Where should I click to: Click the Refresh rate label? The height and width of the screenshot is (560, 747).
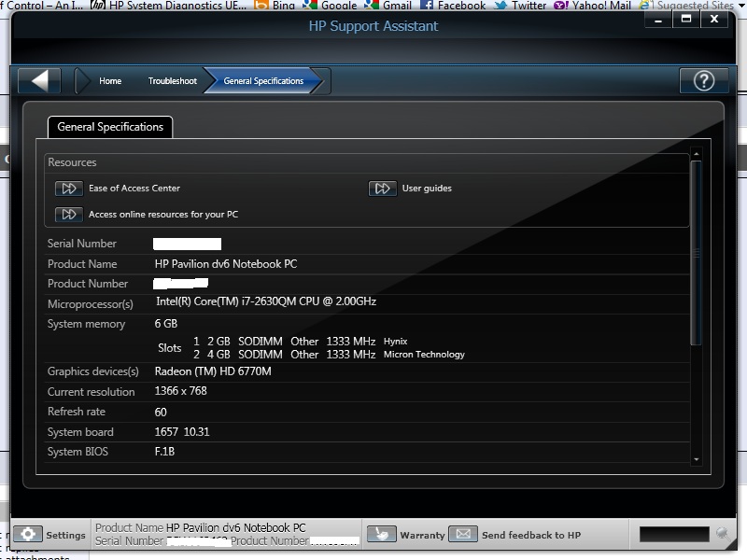pos(77,412)
